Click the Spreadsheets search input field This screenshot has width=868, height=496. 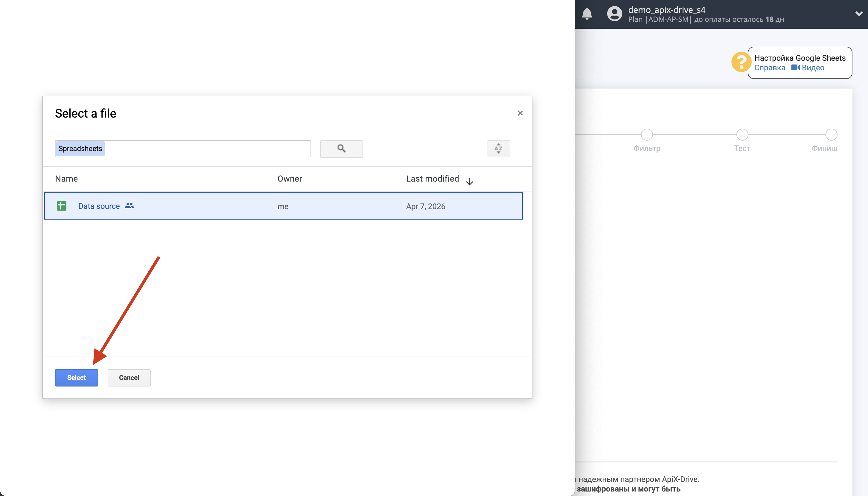[x=183, y=148]
